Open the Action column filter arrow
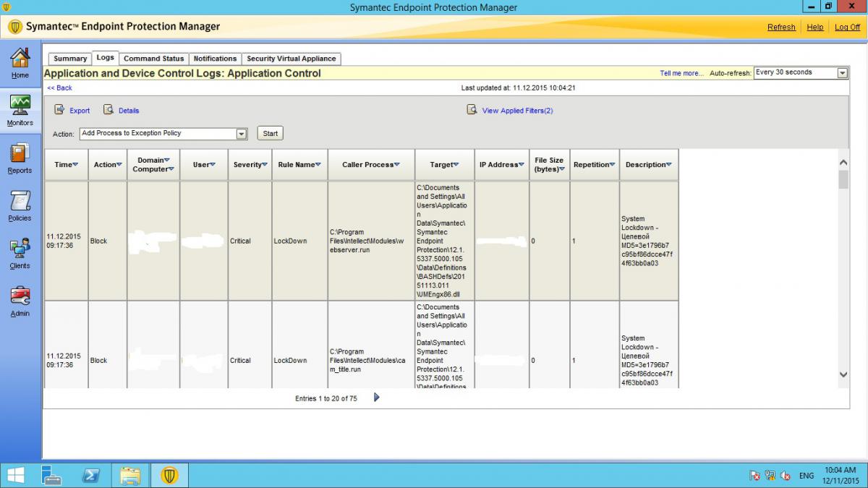 [x=119, y=164]
